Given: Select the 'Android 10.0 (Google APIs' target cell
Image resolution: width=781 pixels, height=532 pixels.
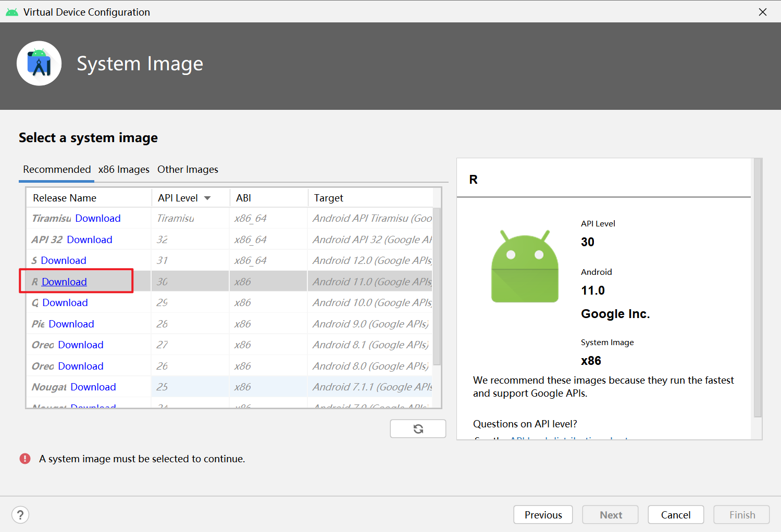Looking at the screenshot, I should (370, 302).
